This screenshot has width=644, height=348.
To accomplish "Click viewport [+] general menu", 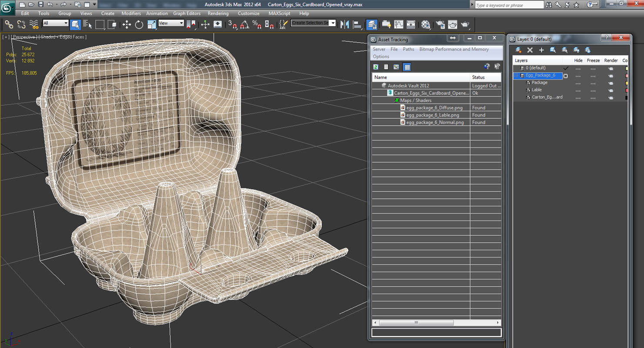I will (6, 37).
